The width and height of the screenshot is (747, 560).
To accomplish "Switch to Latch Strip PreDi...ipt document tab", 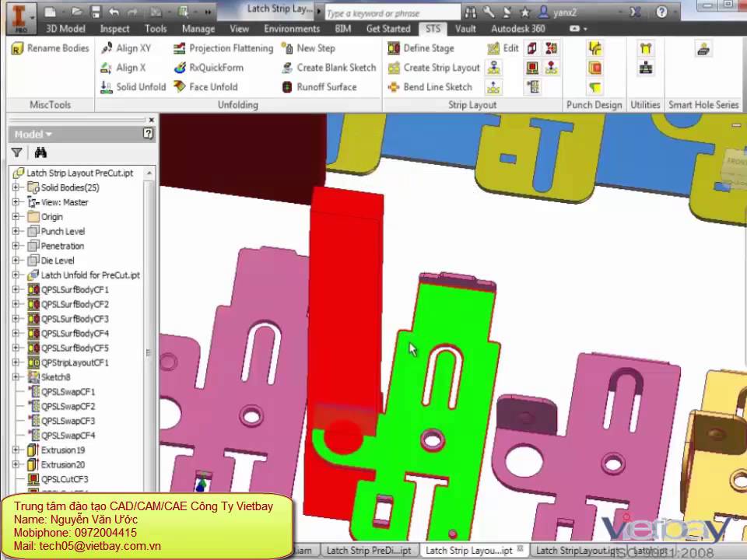I will (x=369, y=551).
